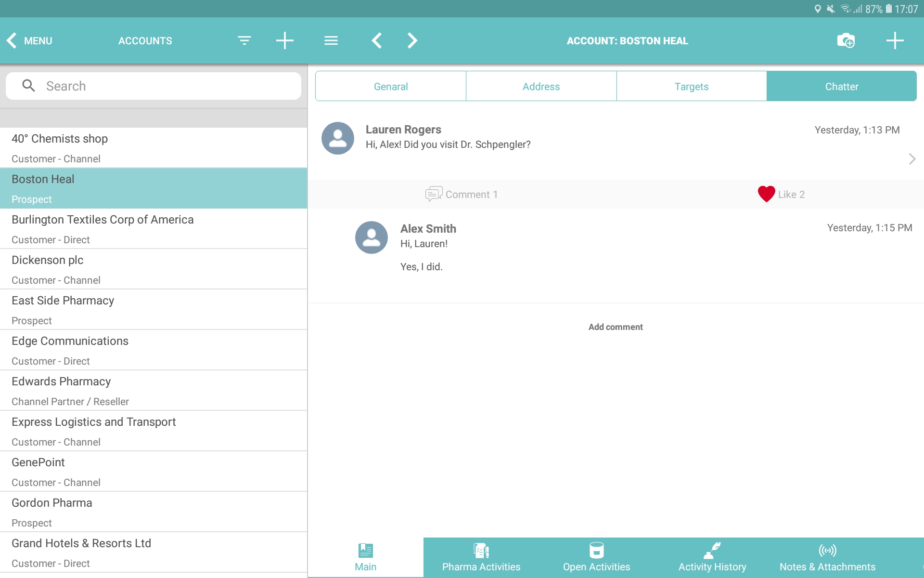
Task: Open the Pharma Activities tab
Action: point(481,558)
